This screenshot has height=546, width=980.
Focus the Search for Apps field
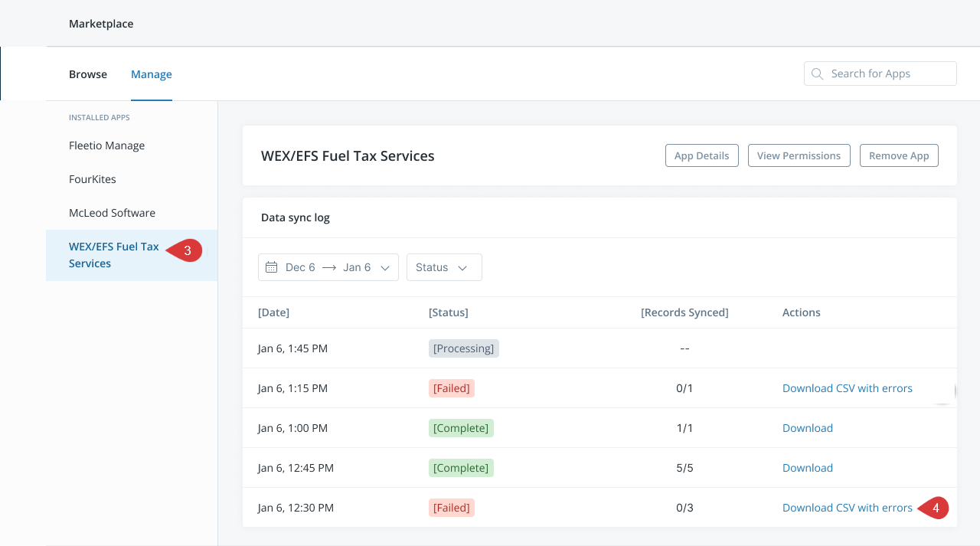coord(880,74)
